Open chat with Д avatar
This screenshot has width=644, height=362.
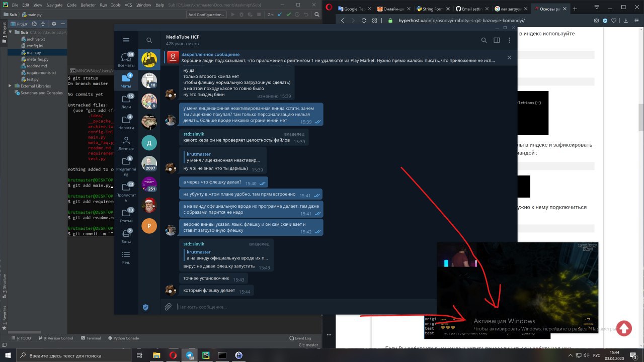coord(149,143)
